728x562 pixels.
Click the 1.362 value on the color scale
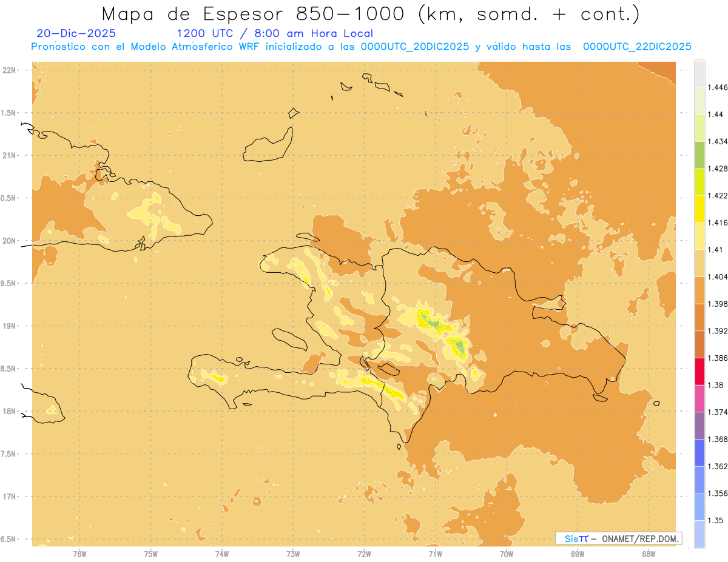pos(718,466)
